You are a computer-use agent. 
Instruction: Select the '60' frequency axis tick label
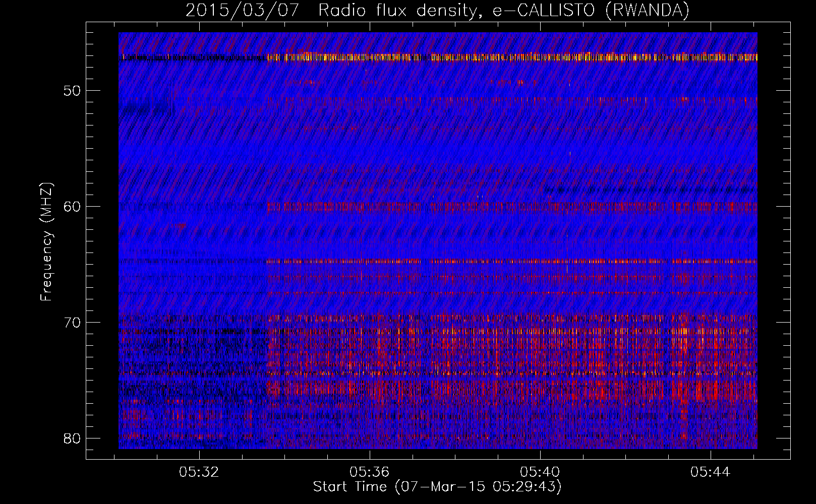pyautogui.click(x=73, y=207)
